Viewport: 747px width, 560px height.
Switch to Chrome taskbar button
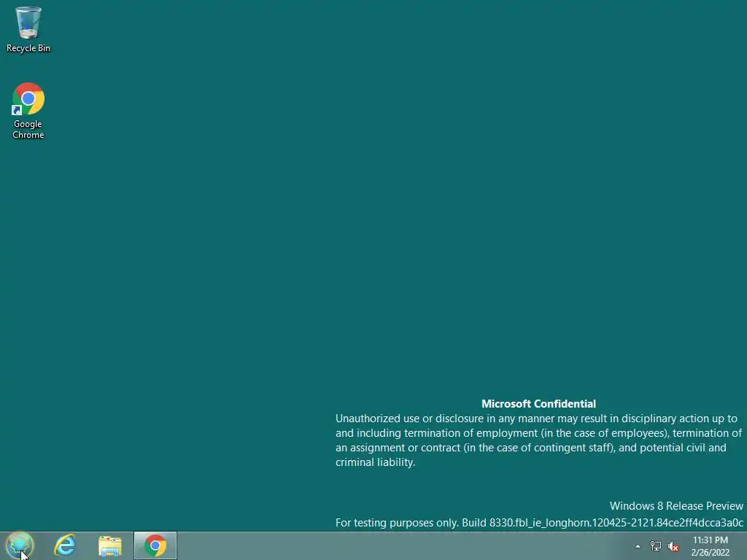coord(155,545)
